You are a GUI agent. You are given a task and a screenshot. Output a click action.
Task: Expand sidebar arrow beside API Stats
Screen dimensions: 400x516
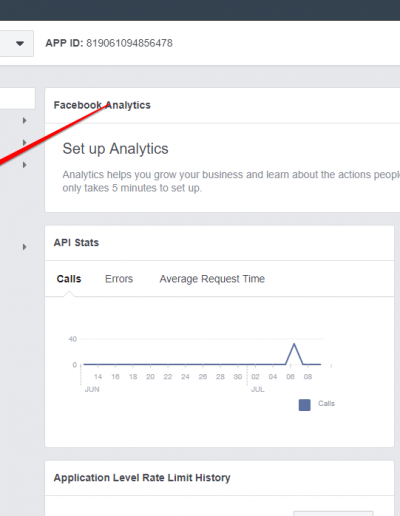click(x=24, y=247)
